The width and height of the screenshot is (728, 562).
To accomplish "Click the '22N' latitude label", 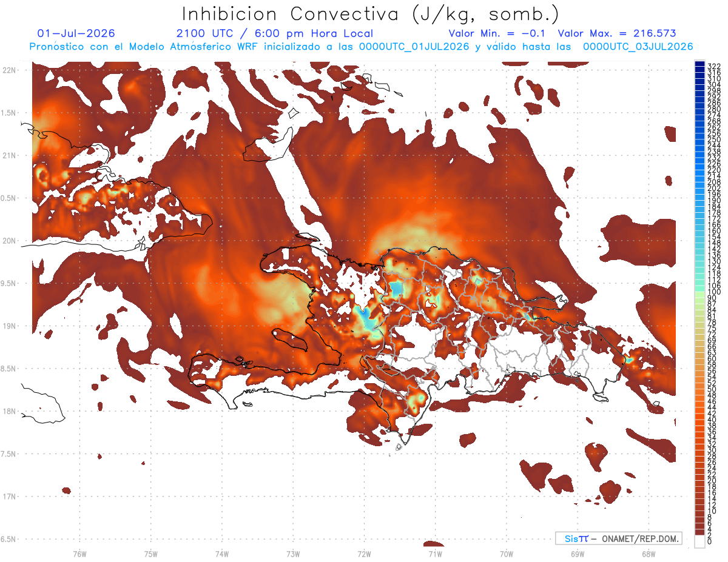I will [x=9, y=70].
